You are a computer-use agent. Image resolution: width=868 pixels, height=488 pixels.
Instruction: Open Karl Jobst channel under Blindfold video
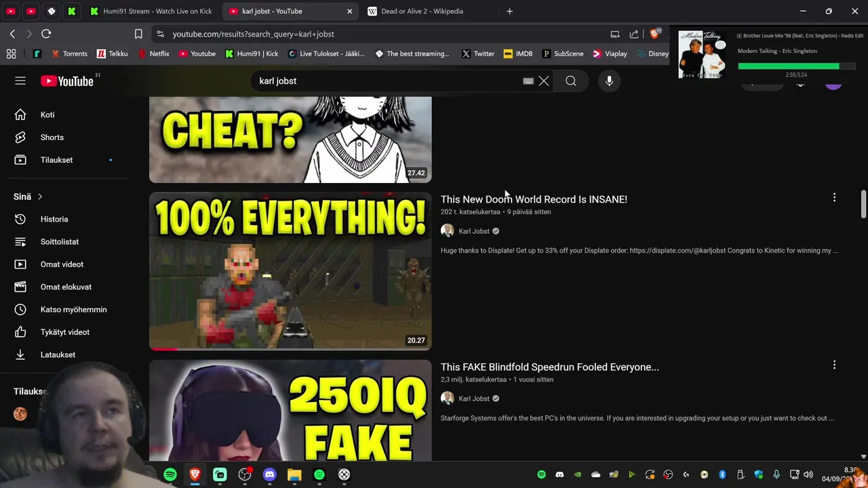[473, 399]
